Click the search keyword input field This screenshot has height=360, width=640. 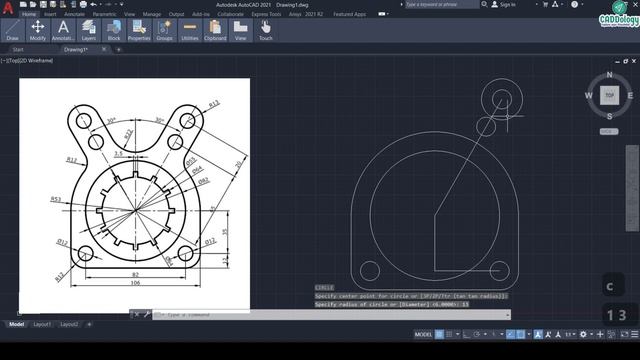pyautogui.click(x=442, y=4)
